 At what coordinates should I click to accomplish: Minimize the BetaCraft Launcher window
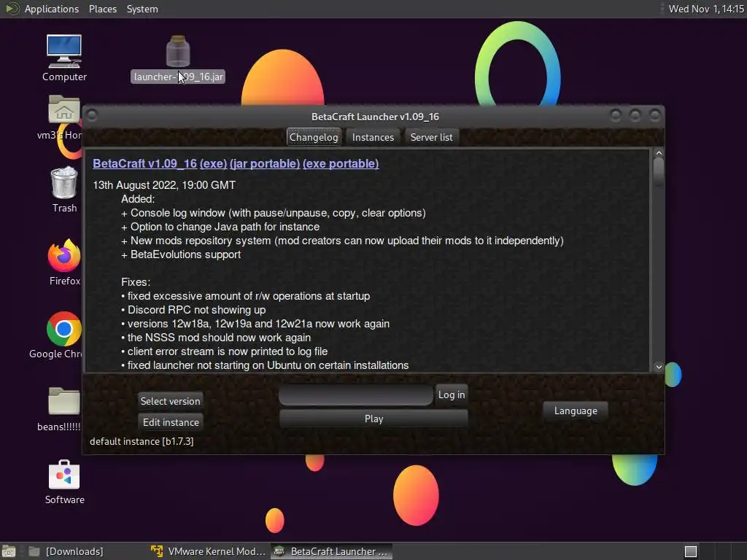click(x=616, y=115)
